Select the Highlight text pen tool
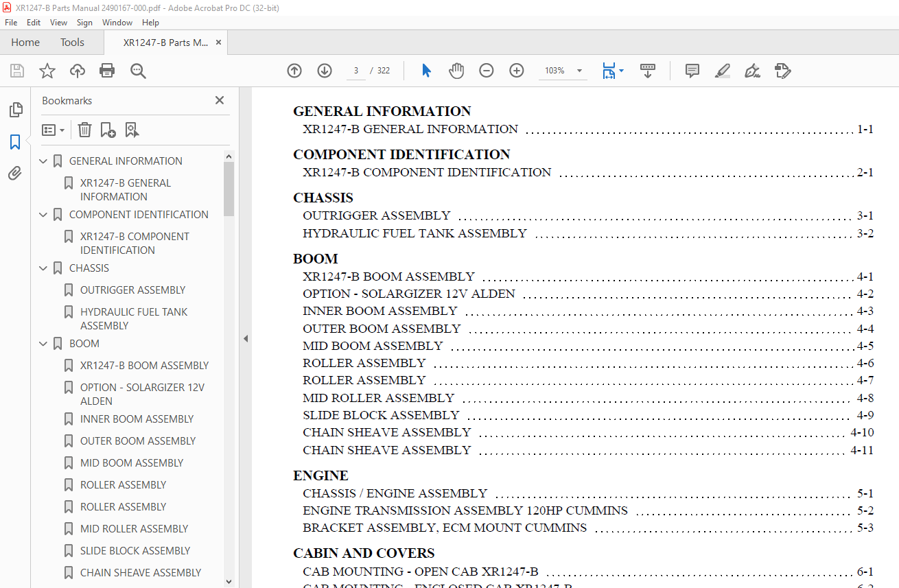899x588 pixels. (722, 71)
